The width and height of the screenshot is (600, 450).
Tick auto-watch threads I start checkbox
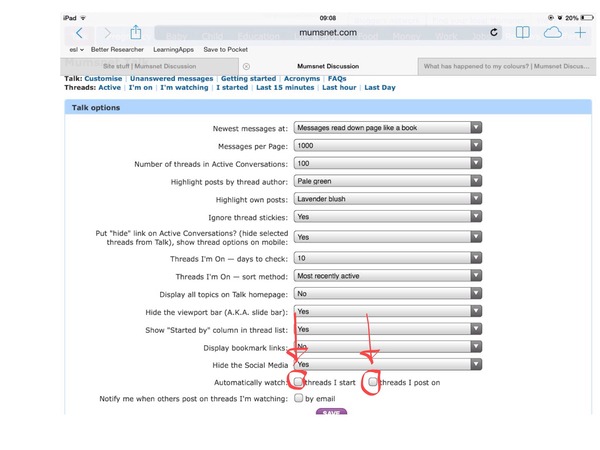coord(298,382)
